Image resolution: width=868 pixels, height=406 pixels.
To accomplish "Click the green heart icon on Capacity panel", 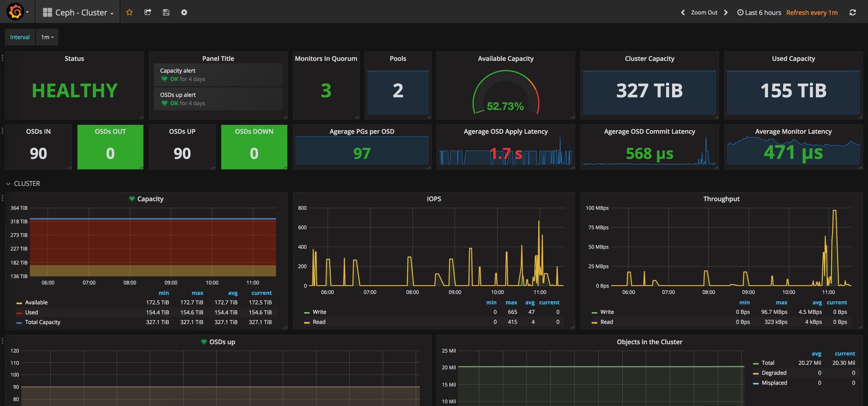I will coord(131,199).
